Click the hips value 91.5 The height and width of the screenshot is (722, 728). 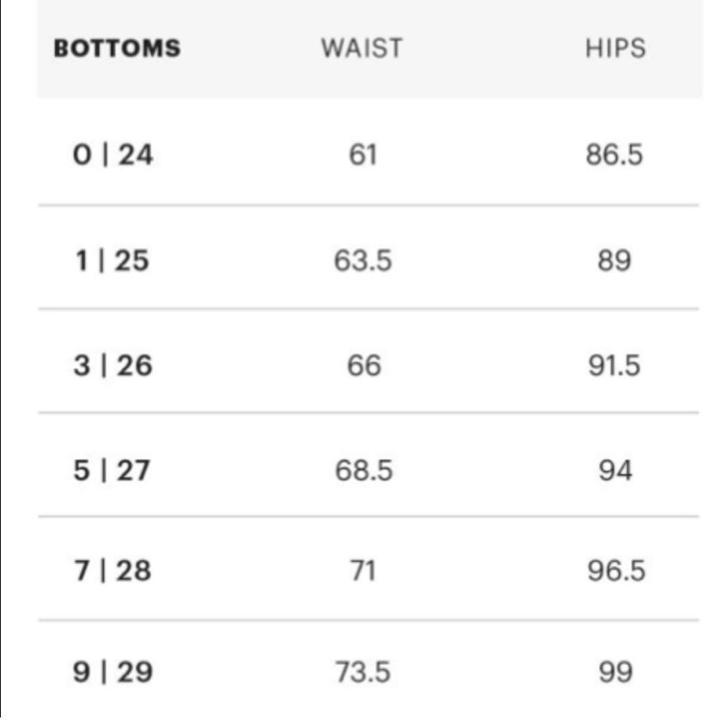tap(615, 365)
